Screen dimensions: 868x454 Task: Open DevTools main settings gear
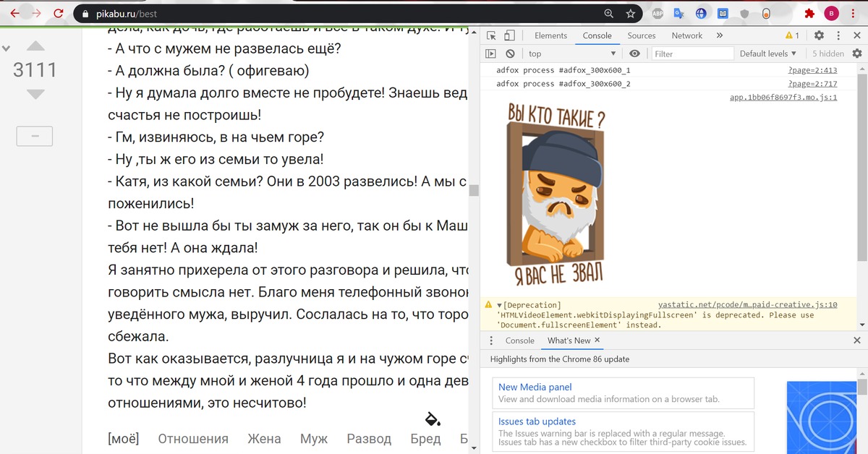tap(819, 35)
